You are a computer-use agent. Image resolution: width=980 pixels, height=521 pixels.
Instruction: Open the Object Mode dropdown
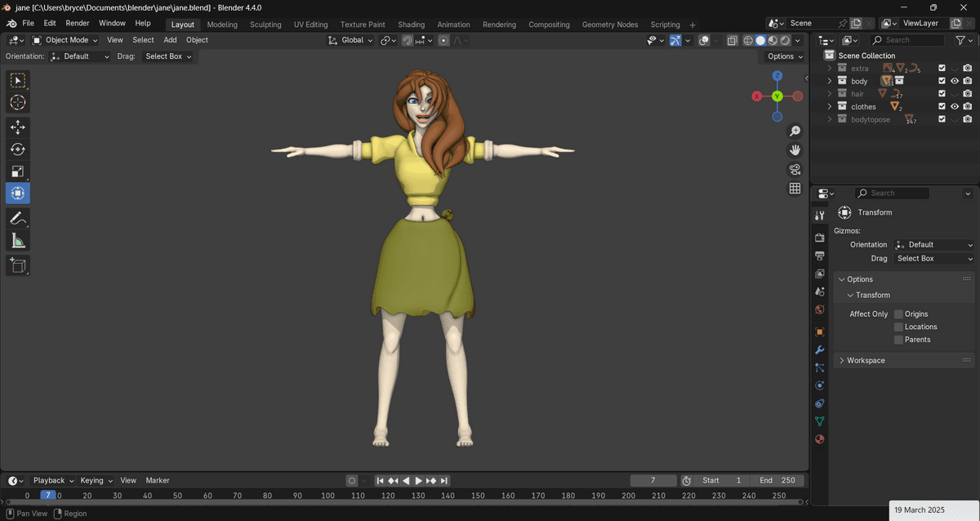(x=65, y=40)
